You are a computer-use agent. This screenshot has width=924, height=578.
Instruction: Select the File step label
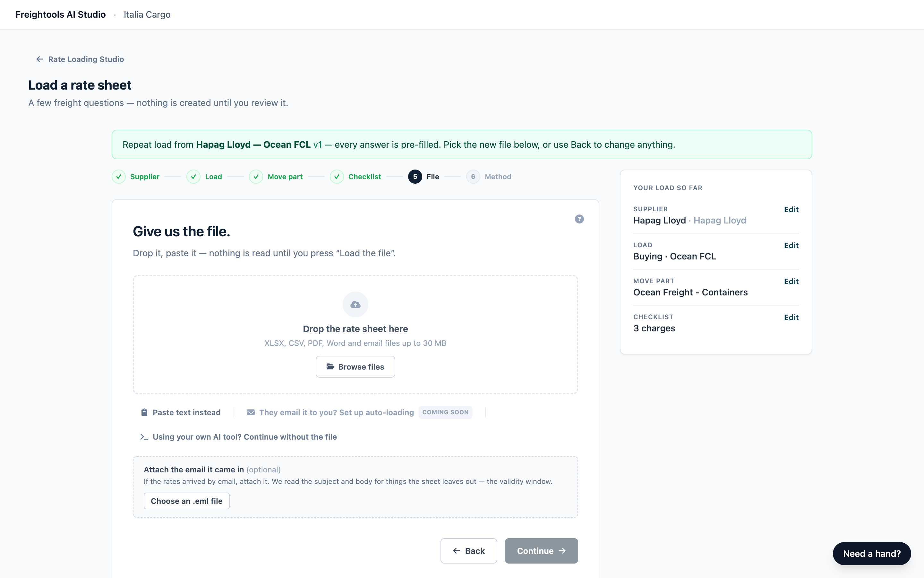pyautogui.click(x=433, y=177)
